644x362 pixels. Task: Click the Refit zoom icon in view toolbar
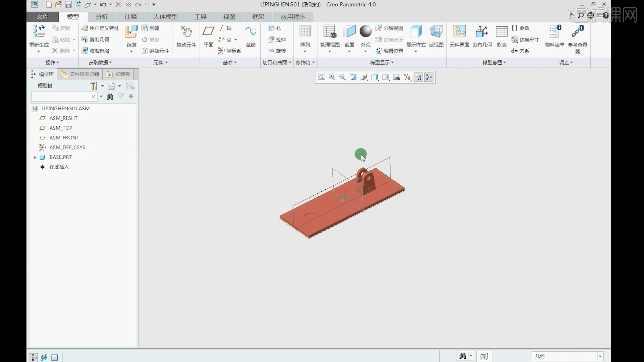pos(321,77)
